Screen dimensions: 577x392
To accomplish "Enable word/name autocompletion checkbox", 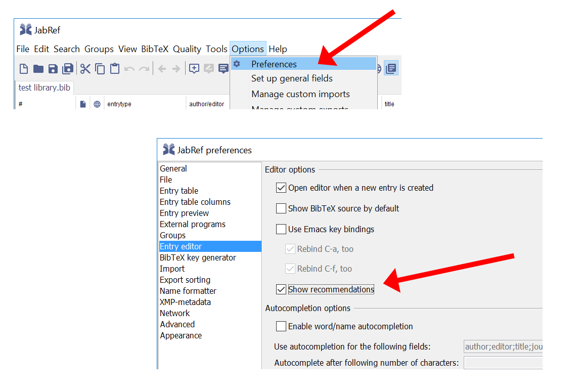I will point(281,326).
